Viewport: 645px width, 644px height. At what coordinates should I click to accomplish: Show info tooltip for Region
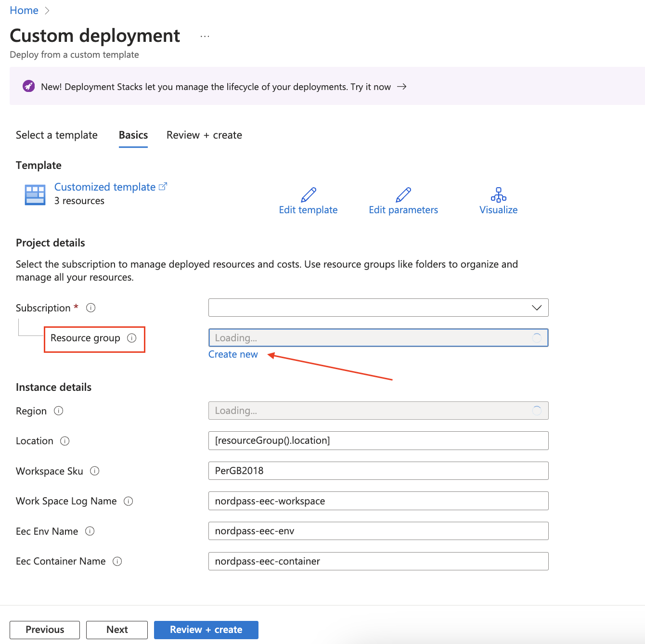point(59,411)
